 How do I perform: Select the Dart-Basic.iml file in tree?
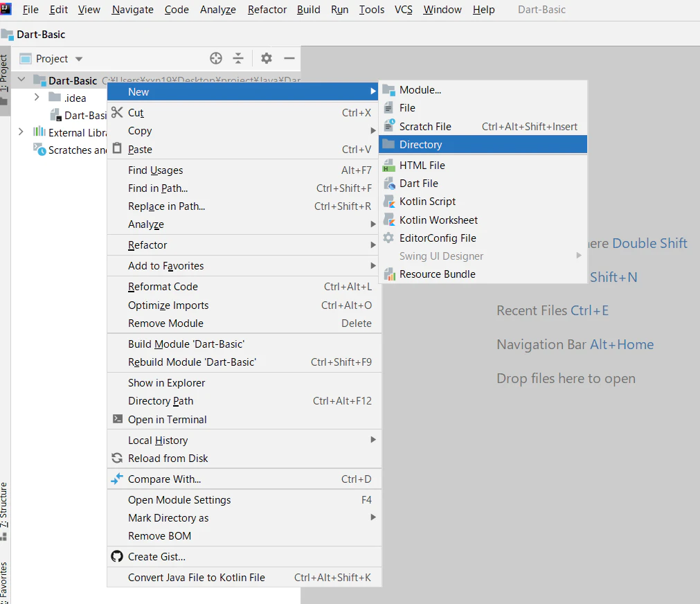78,115
